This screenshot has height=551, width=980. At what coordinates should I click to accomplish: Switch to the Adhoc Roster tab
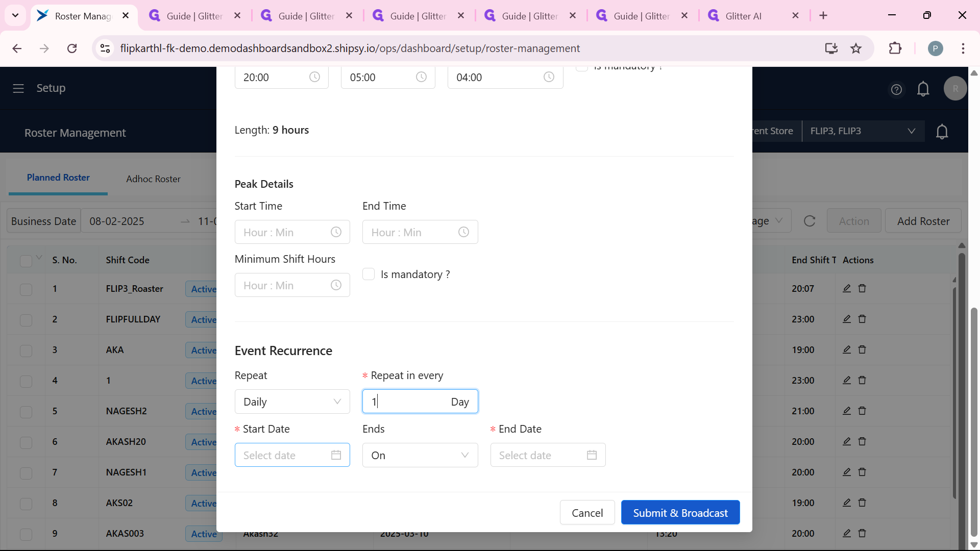click(153, 179)
